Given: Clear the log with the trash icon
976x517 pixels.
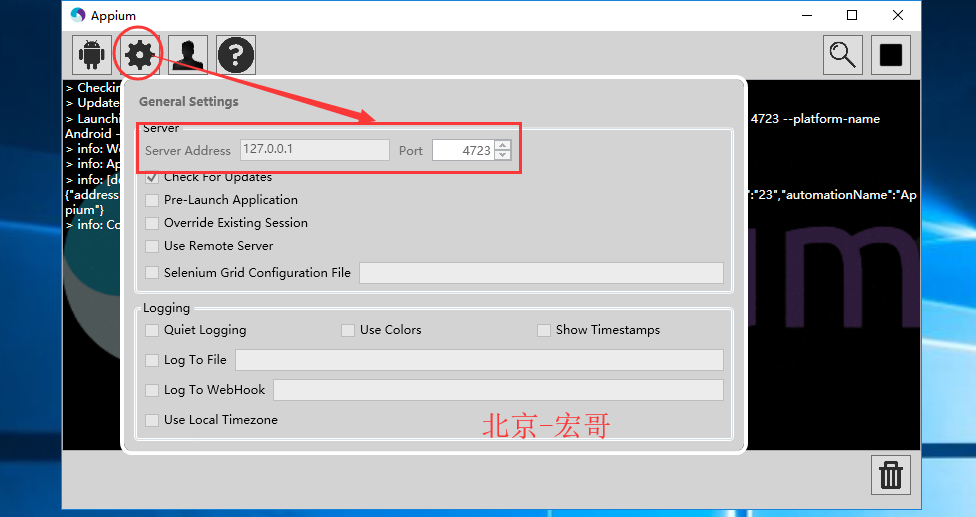Looking at the screenshot, I should pyautogui.click(x=891, y=475).
